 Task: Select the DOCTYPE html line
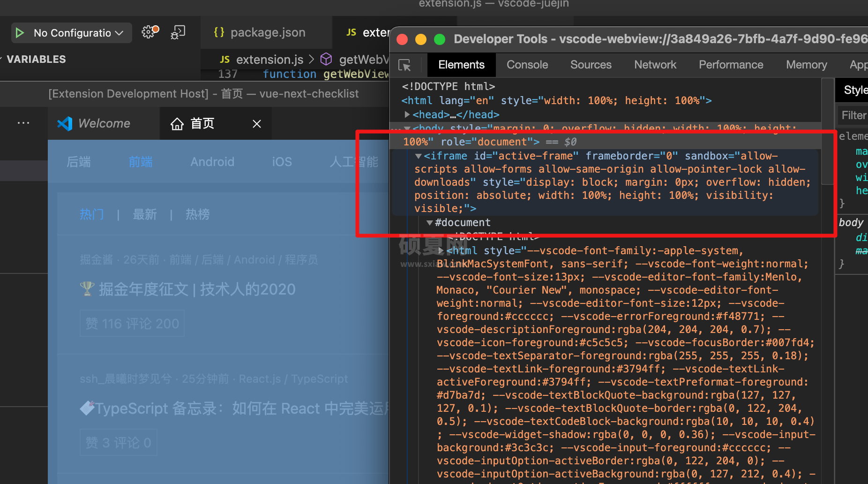click(449, 86)
